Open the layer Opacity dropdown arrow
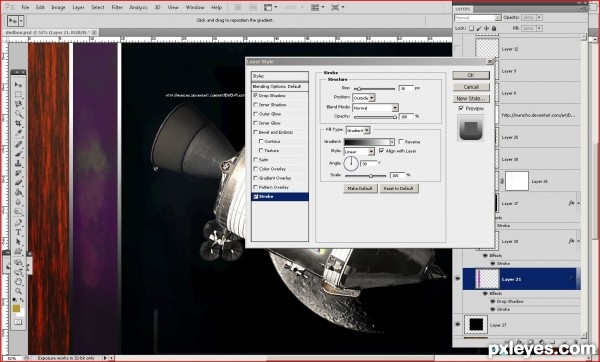 [539, 18]
